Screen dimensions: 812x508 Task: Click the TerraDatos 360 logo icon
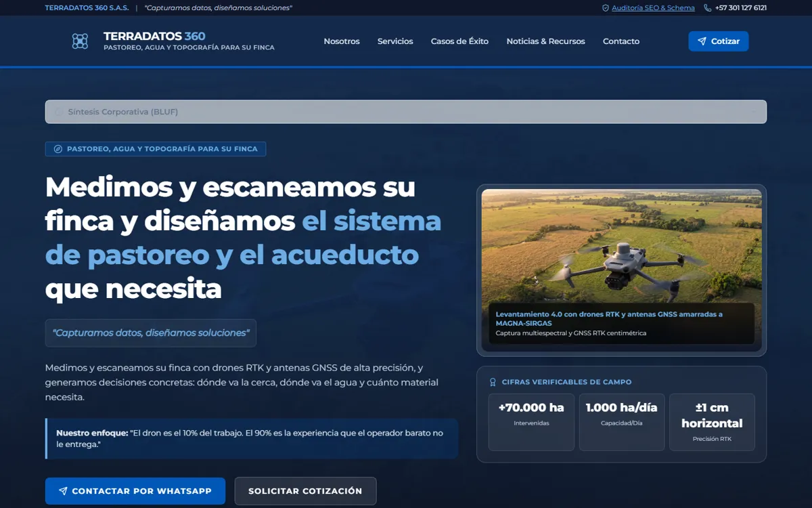pyautogui.click(x=80, y=41)
